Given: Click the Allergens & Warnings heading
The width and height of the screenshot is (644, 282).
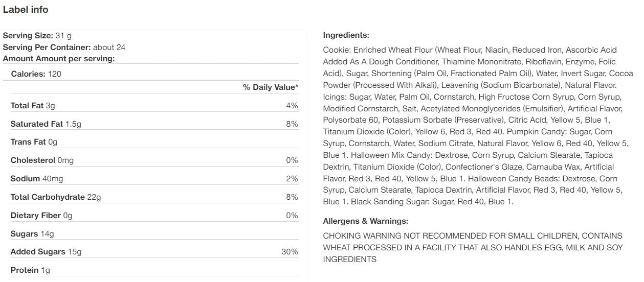Looking at the screenshot, I should click(x=365, y=221).
